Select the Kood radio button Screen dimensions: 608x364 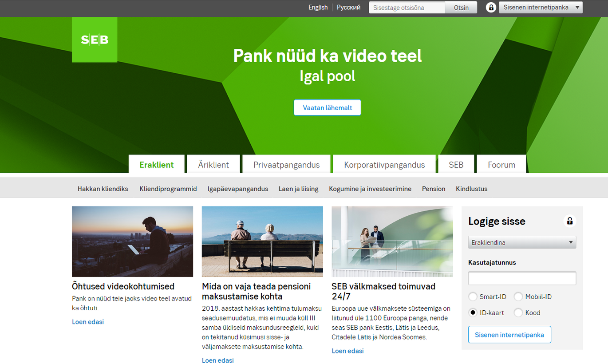point(518,313)
